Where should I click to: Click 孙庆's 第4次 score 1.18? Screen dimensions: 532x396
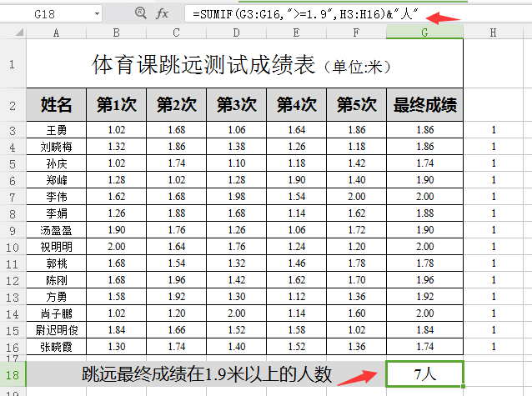coord(297,163)
